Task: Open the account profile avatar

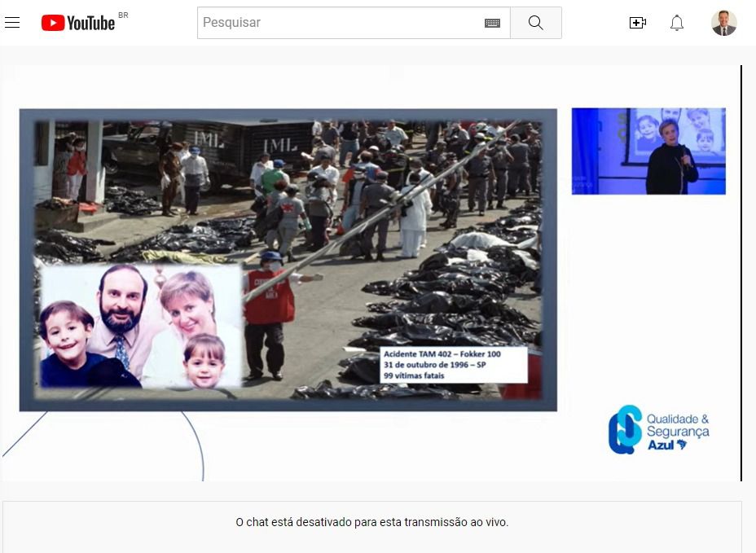Action: click(723, 23)
